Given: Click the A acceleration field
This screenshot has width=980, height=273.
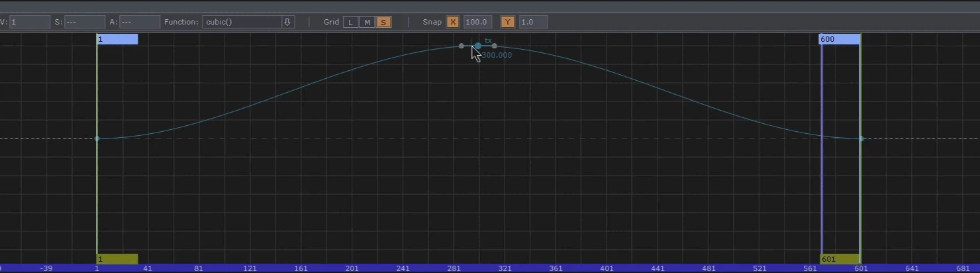Looking at the screenshot, I should (x=140, y=22).
